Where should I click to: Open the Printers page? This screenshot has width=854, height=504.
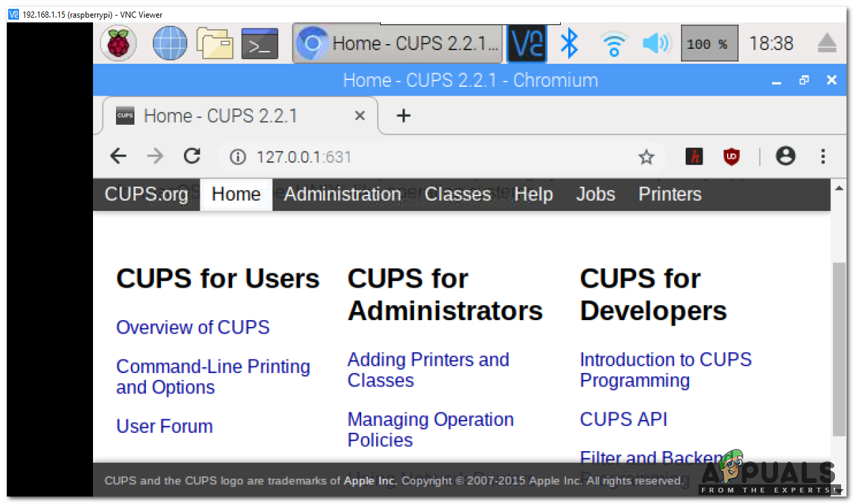[x=670, y=195]
